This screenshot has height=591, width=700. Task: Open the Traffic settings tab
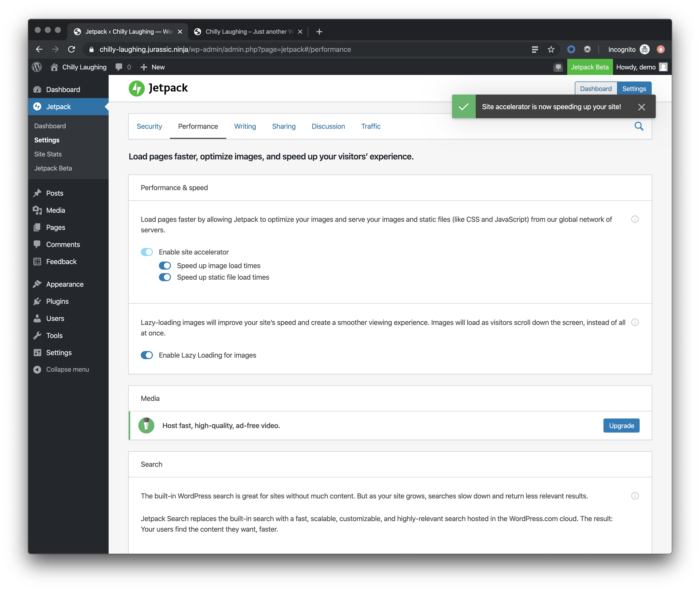[x=371, y=126]
